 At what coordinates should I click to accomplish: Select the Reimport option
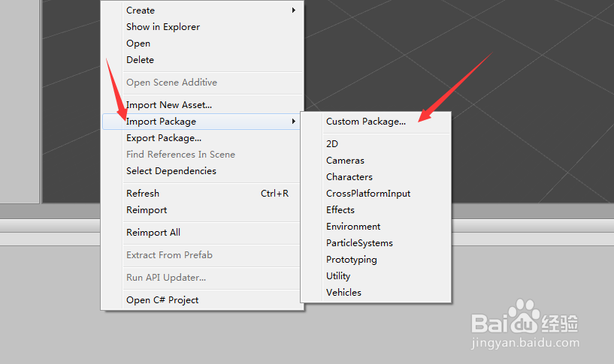point(202,210)
